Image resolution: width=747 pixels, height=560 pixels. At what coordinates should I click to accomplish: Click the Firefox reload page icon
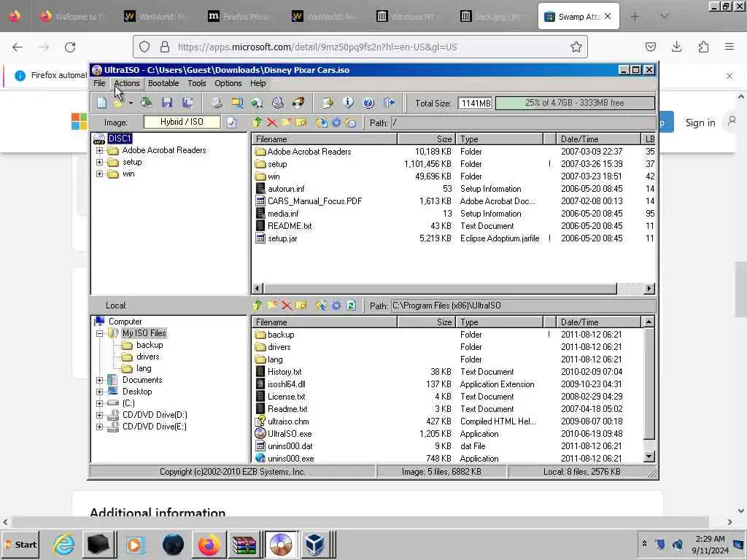pos(70,47)
